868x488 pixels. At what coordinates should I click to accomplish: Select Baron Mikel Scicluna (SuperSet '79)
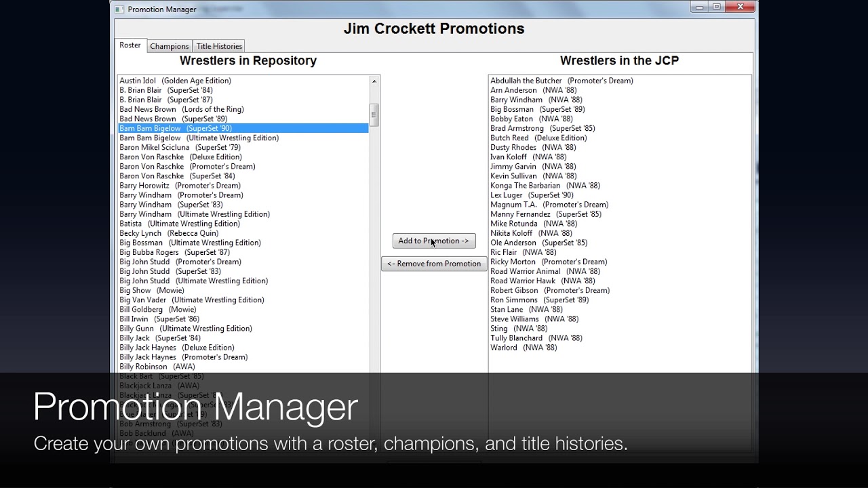(x=243, y=147)
